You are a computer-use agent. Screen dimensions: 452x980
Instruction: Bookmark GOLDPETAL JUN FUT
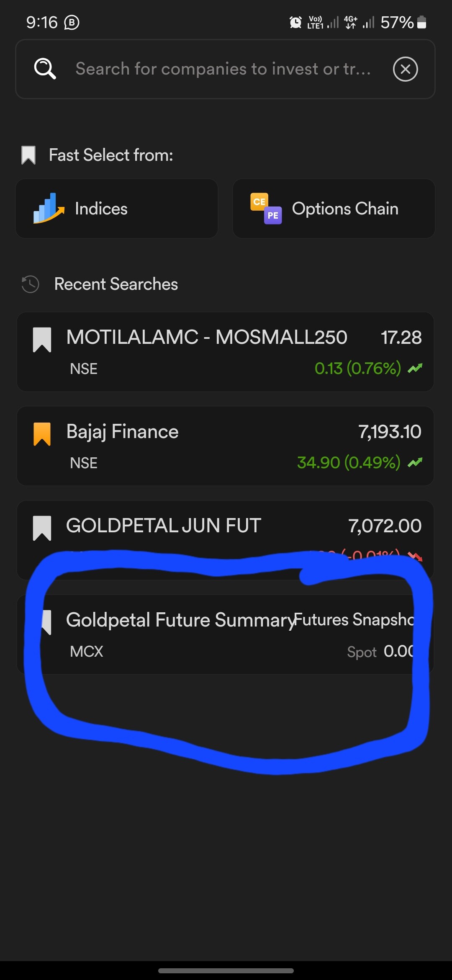[42, 528]
